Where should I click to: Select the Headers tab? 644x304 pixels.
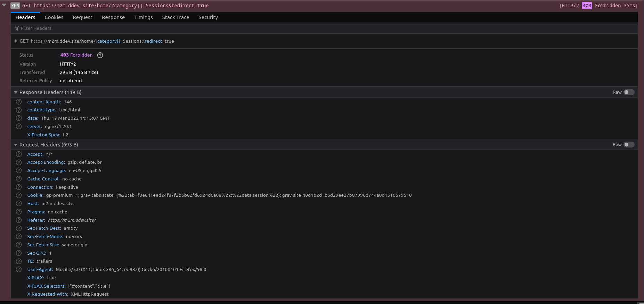tap(25, 17)
